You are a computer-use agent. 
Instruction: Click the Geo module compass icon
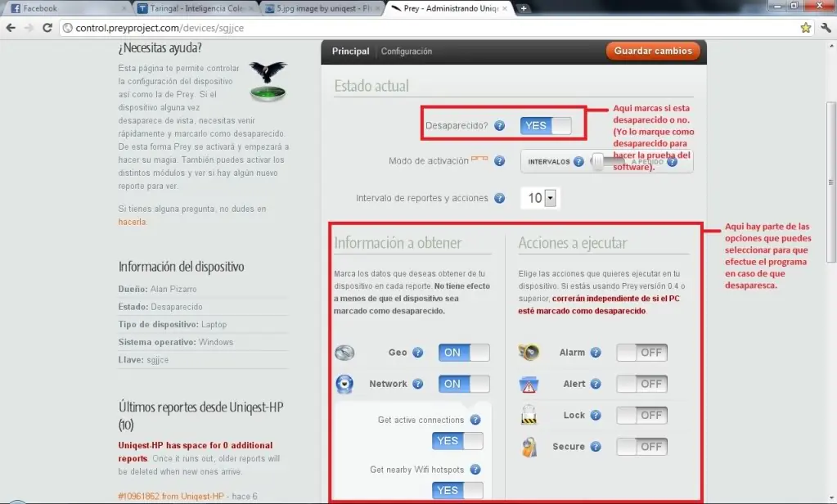[344, 353]
